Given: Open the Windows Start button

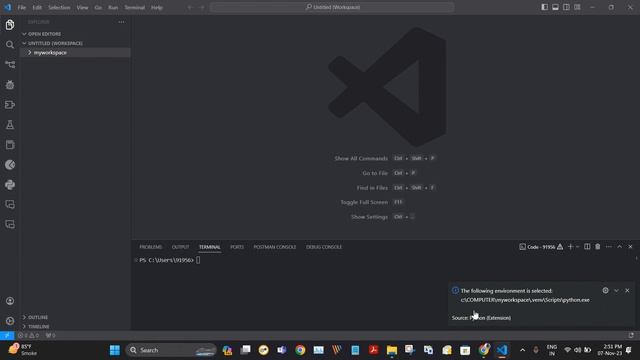Looking at the screenshot, I should pyautogui.click(x=115, y=350).
